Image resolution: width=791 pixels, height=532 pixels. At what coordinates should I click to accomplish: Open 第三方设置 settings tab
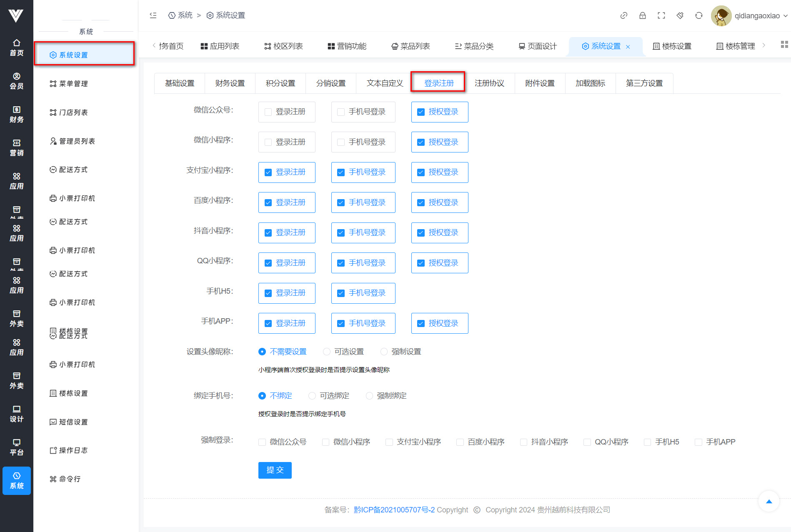[644, 83]
